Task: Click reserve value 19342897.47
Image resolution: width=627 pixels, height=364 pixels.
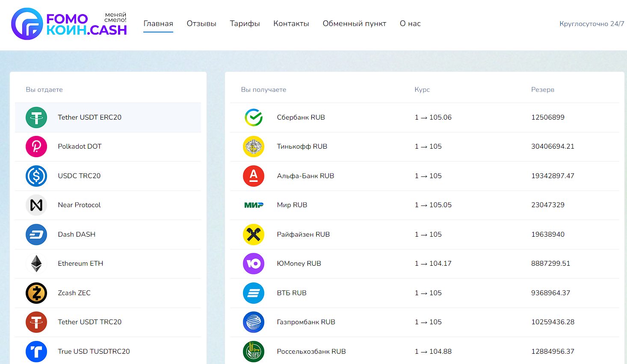Action: point(553,176)
